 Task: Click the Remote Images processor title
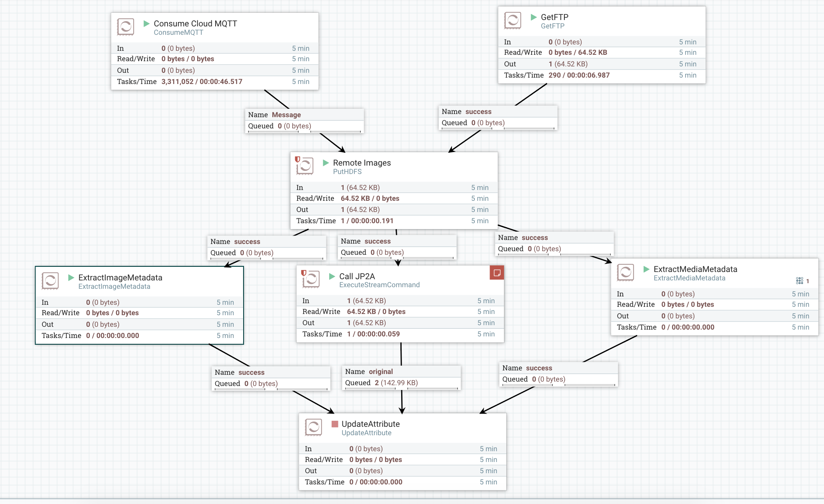coord(362,163)
